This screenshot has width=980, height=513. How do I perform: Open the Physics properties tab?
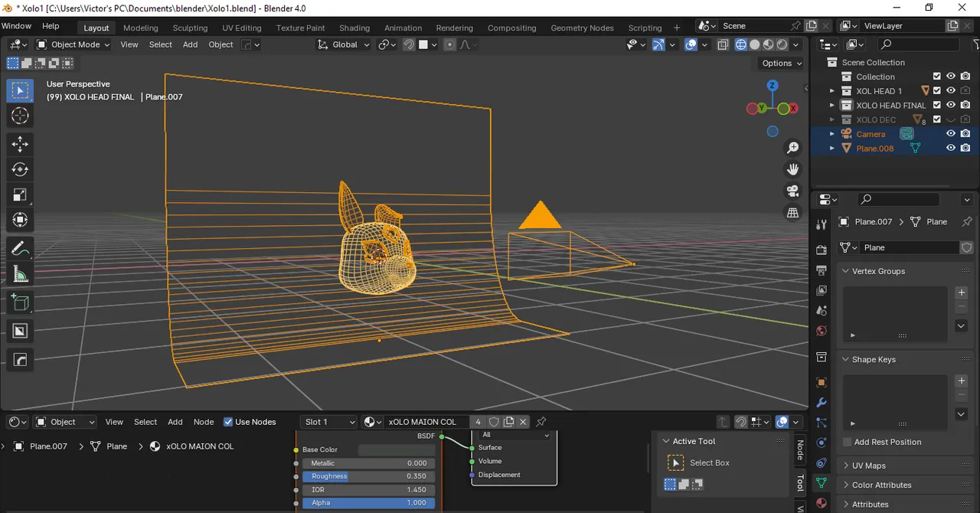tap(822, 443)
